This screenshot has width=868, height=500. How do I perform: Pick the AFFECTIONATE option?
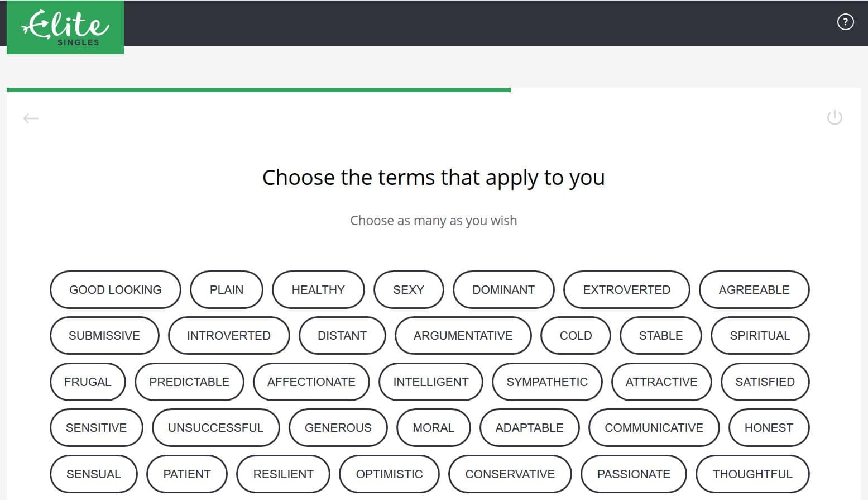(311, 382)
